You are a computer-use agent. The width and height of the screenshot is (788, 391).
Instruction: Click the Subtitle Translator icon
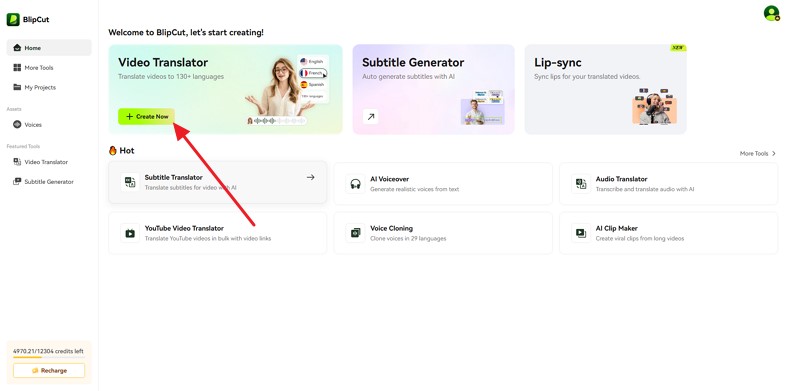click(130, 182)
